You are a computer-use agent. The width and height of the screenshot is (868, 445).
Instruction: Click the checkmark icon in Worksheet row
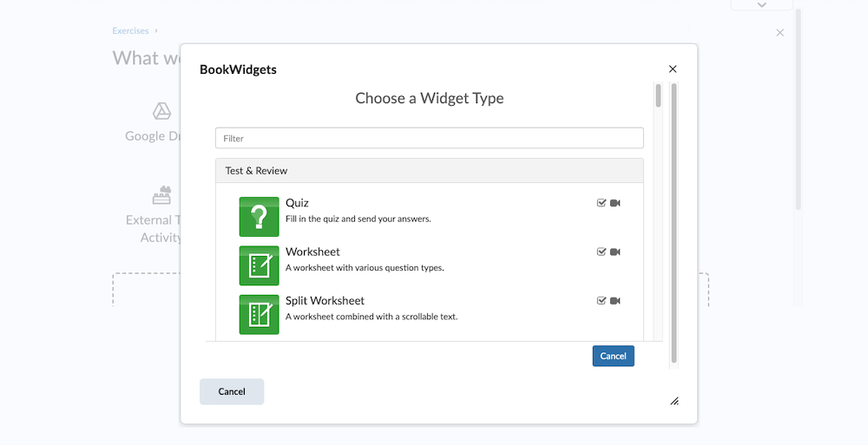[x=602, y=252]
